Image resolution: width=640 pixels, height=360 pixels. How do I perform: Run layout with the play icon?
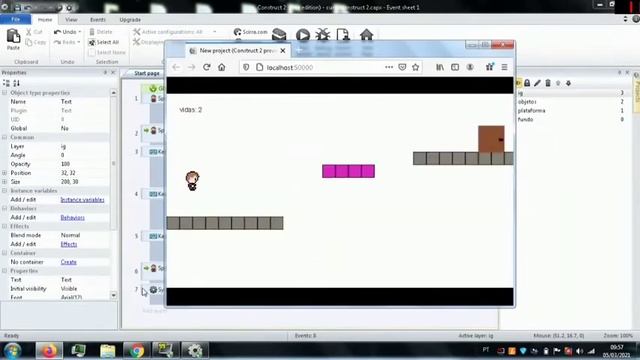click(302, 35)
